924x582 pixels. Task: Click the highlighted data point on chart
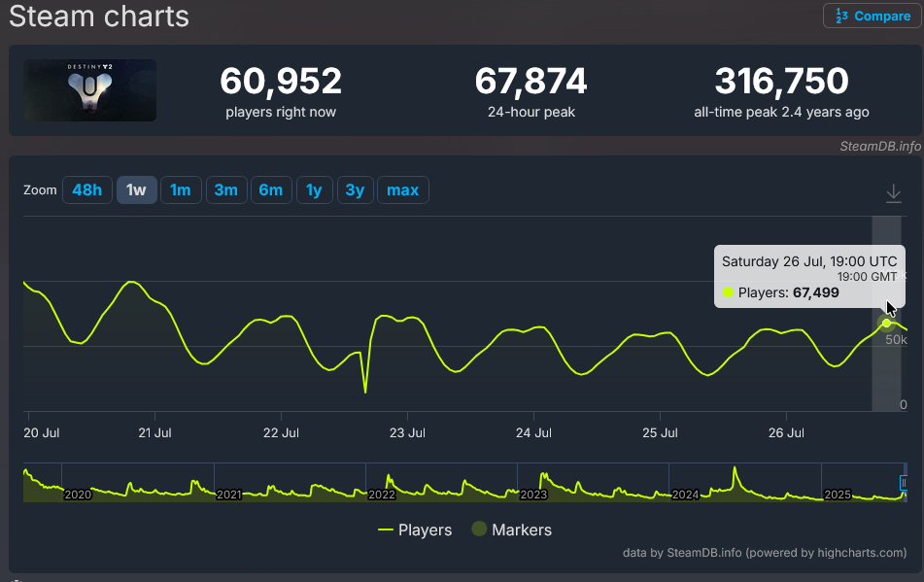click(886, 323)
